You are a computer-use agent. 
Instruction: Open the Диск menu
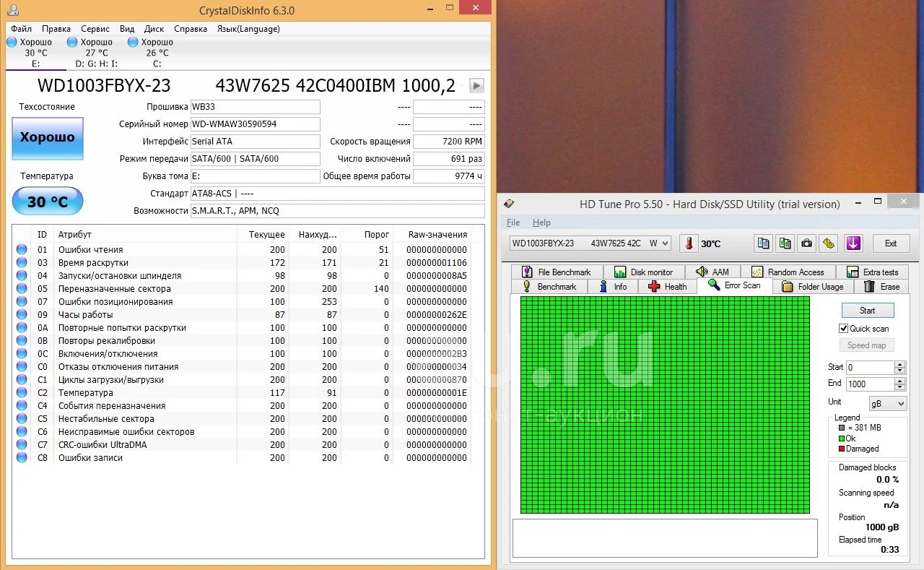click(154, 29)
